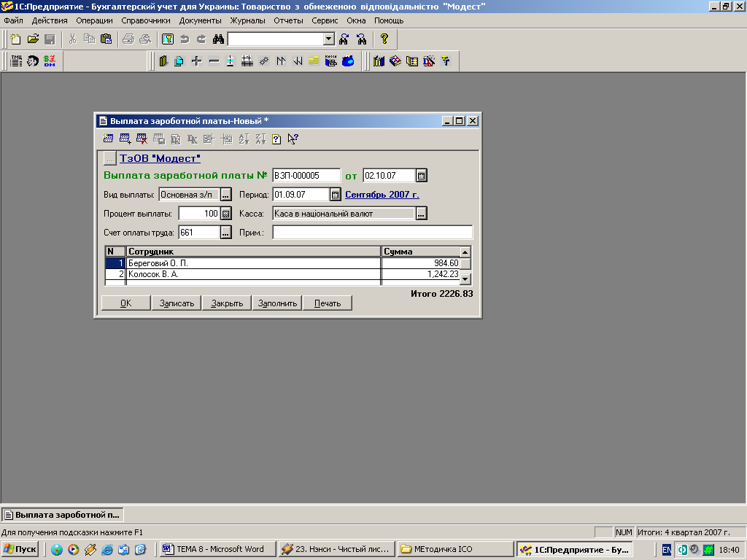747x560 pixels.
Task: Click the Закрыть button
Action: pos(227,303)
